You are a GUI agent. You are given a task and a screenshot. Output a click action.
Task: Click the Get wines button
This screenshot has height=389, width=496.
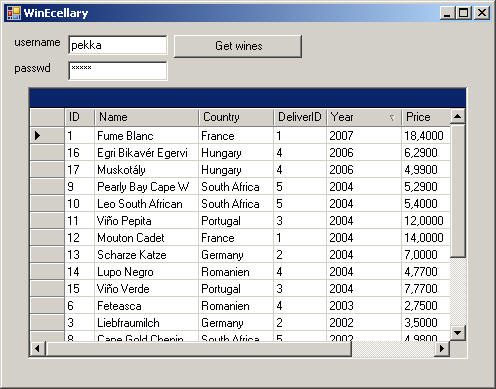[238, 46]
